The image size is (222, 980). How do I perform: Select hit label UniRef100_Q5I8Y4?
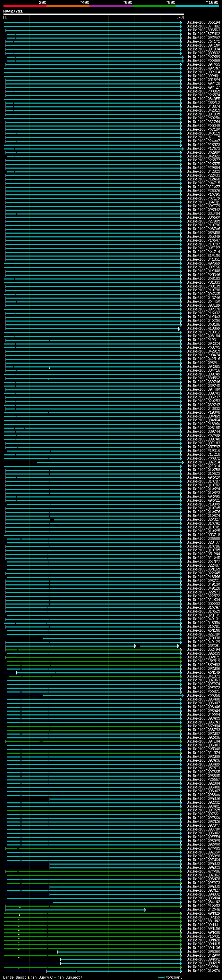203,80
